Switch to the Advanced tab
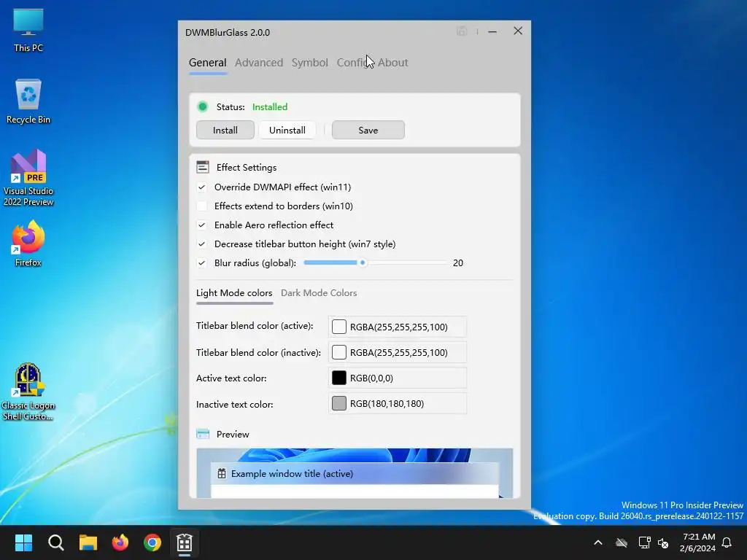The width and height of the screenshot is (747, 560). tap(259, 63)
